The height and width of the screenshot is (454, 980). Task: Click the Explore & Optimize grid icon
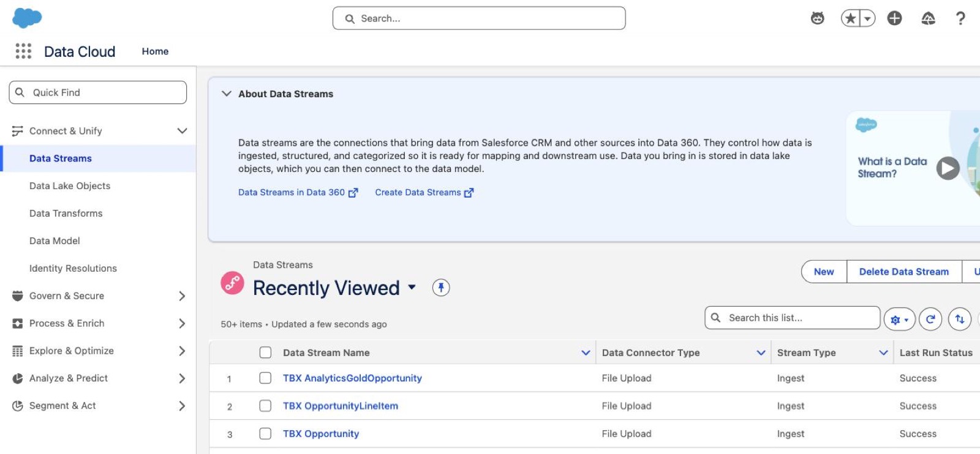[x=17, y=351]
